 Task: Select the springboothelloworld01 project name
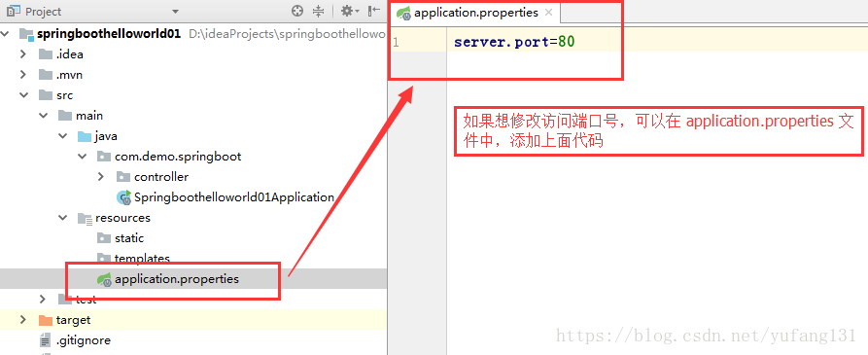[x=109, y=34]
